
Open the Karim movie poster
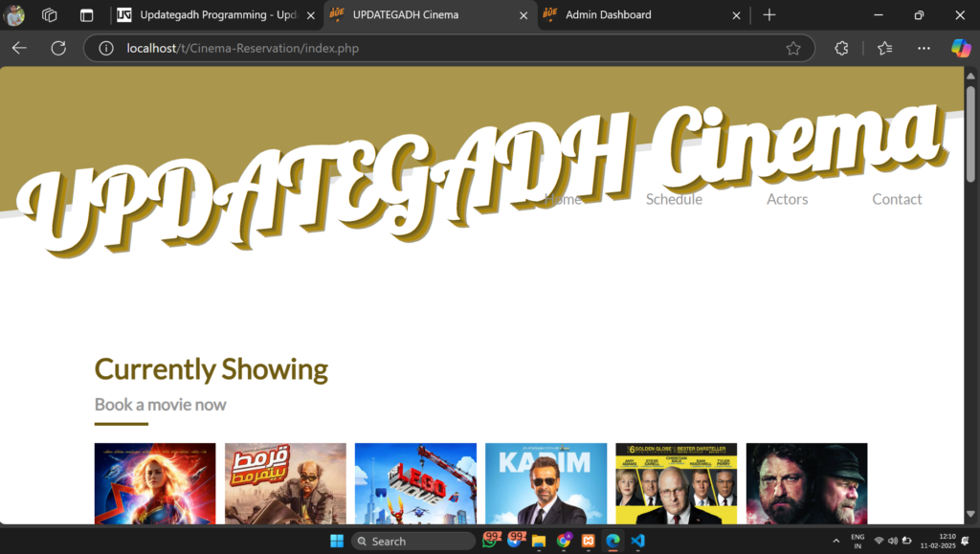tap(546, 483)
